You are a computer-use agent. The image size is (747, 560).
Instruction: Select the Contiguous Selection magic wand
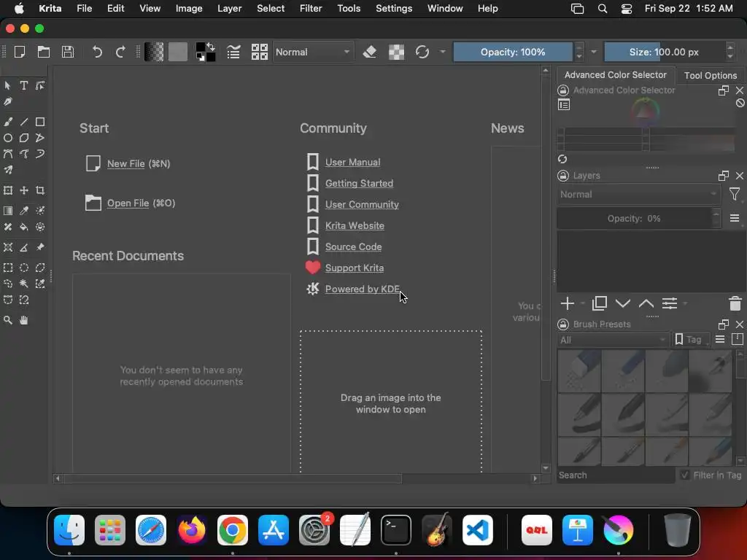click(24, 284)
